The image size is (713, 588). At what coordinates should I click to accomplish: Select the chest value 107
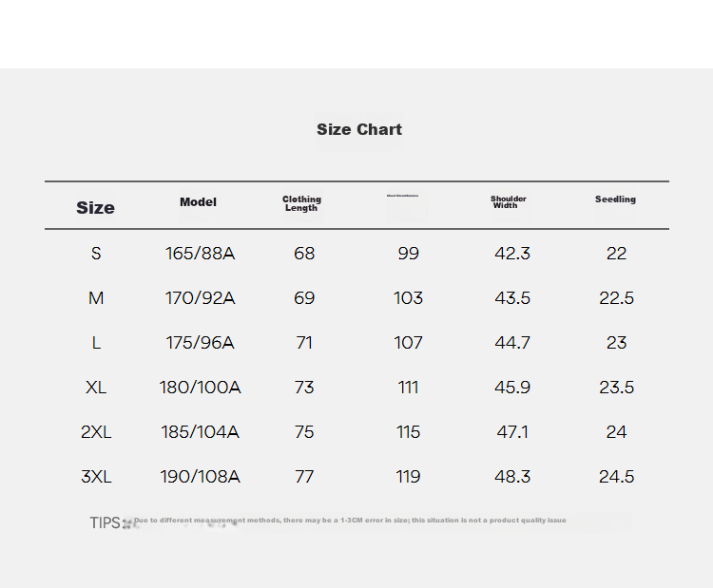click(x=409, y=343)
